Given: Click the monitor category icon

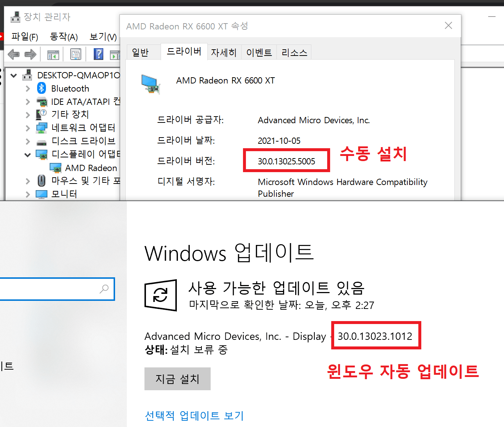Looking at the screenshot, I should 42,194.
